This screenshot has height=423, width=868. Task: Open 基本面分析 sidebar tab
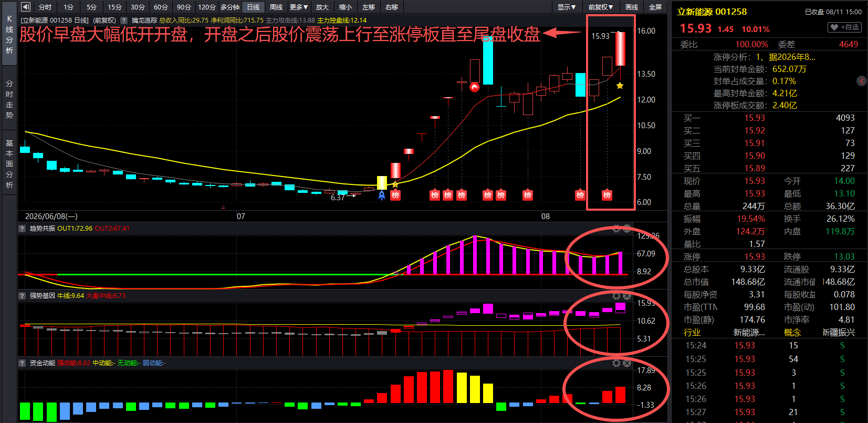[9, 164]
